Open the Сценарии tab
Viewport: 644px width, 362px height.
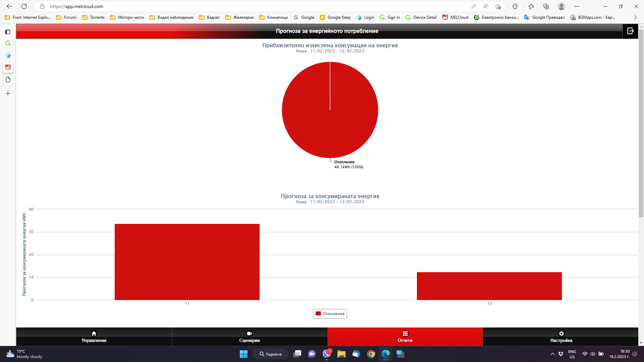click(249, 337)
